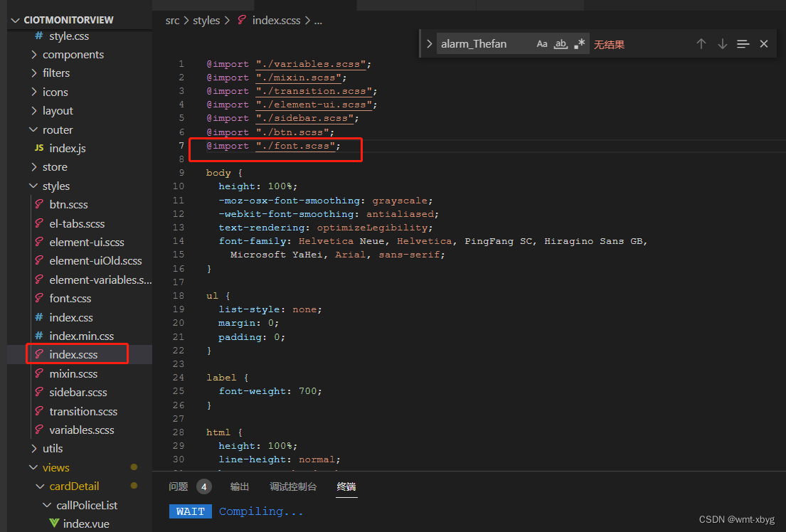
Task: Select index.scss in the file tree
Action: pyautogui.click(x=74, y=354)
